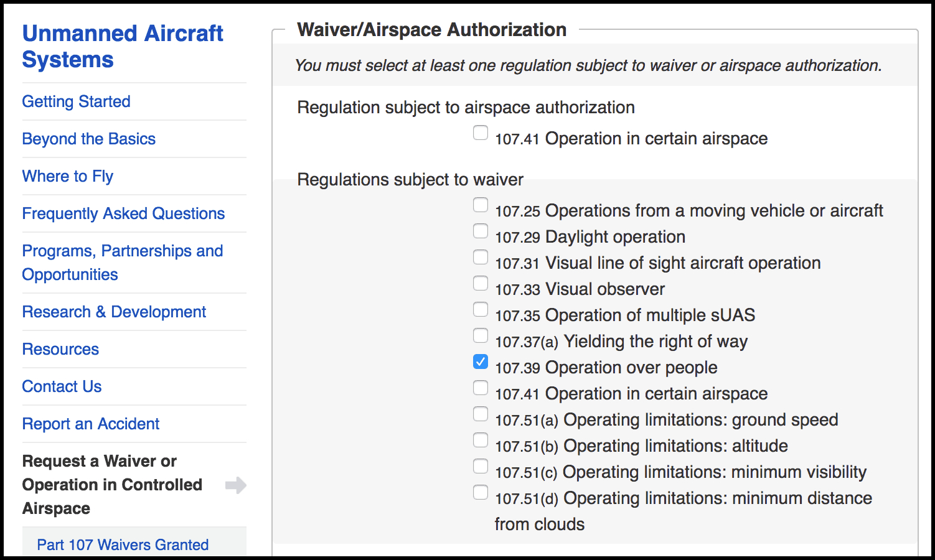Screen dimensions: 935x560
Task: Check 107.51(c) minimum visibility checkbox
Action: pos(481,466)
